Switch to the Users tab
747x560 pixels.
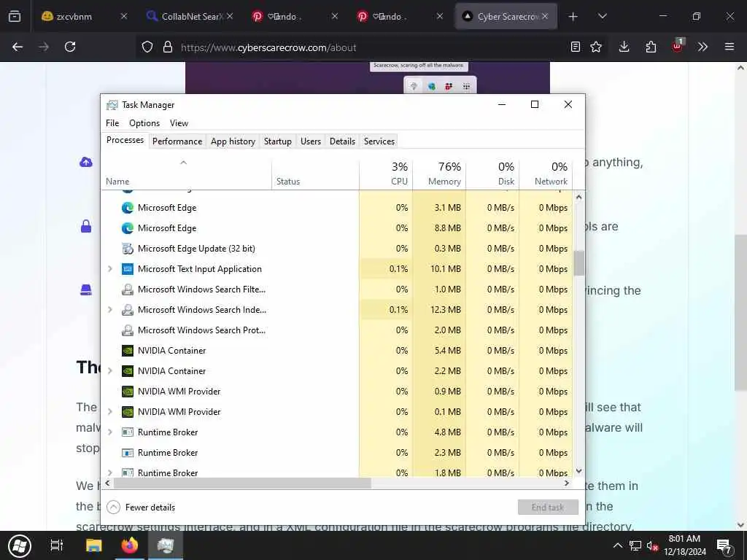click(311, 141)
